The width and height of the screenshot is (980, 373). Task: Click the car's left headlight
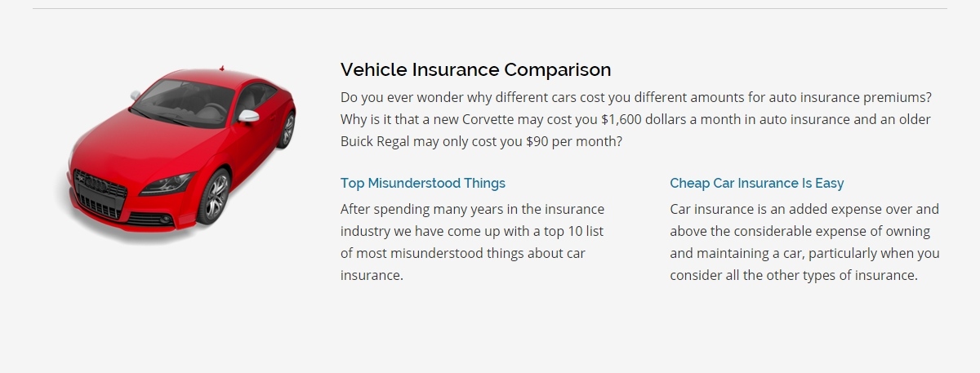tap(167, 181)
